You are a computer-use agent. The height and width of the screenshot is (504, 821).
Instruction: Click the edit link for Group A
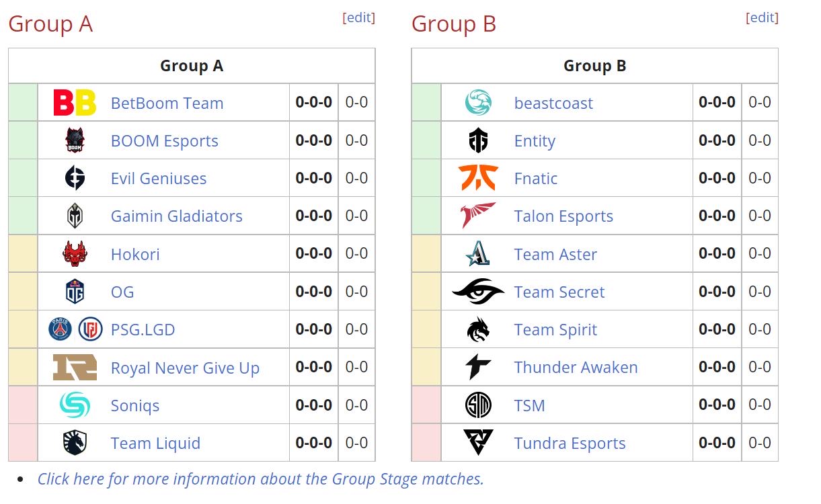(x=359, y=18)
